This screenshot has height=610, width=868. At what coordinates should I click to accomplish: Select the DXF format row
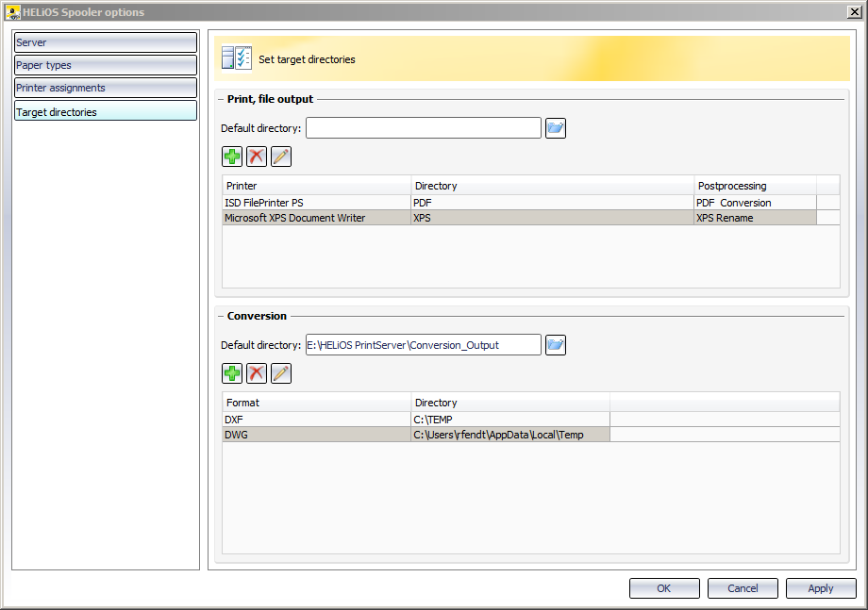(531, 420)
